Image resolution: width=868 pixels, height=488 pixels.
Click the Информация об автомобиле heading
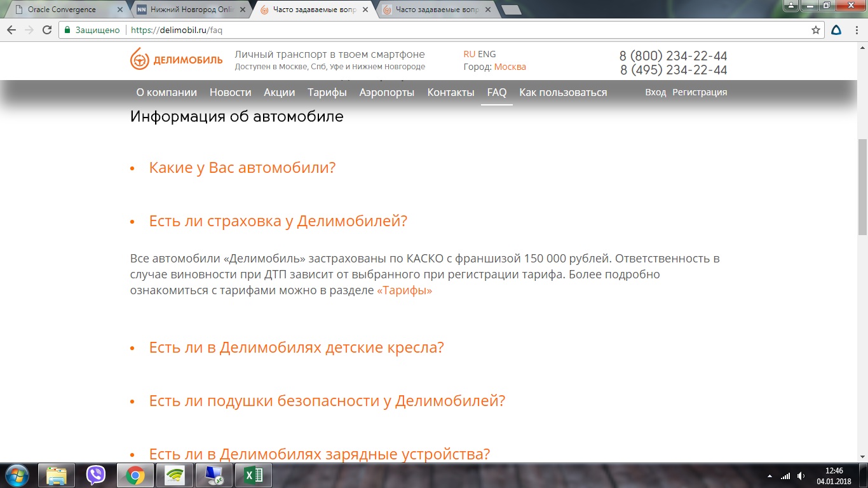pos(236,116)
